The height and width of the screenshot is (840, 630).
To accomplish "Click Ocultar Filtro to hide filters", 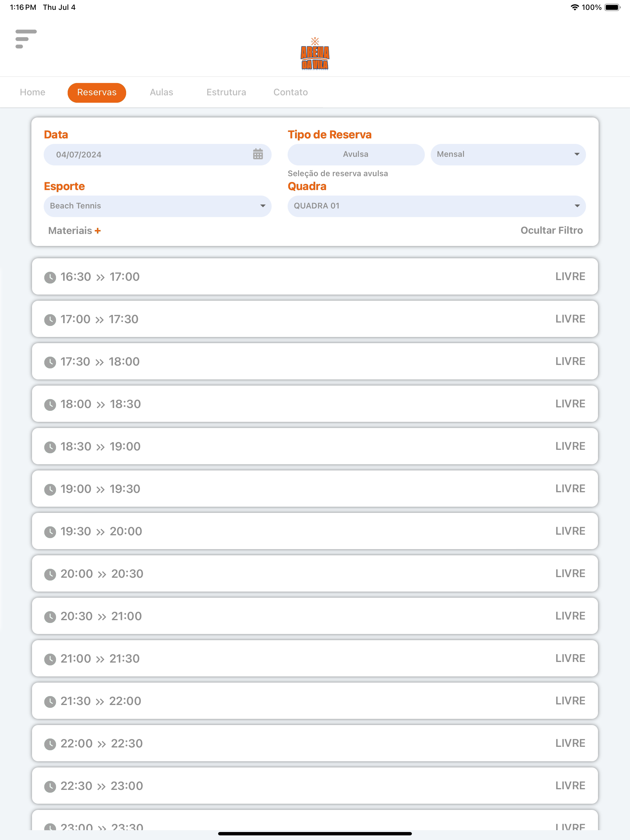I will 551,230.
